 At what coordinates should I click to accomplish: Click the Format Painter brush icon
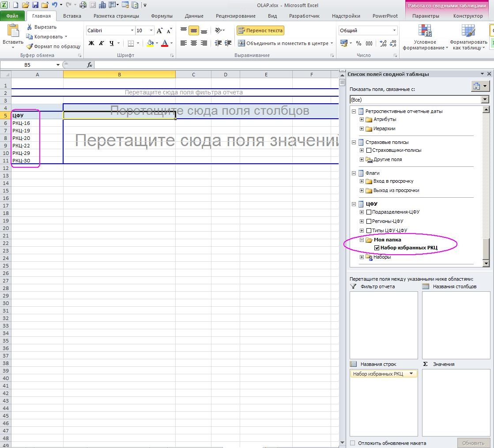click(29, 46)
